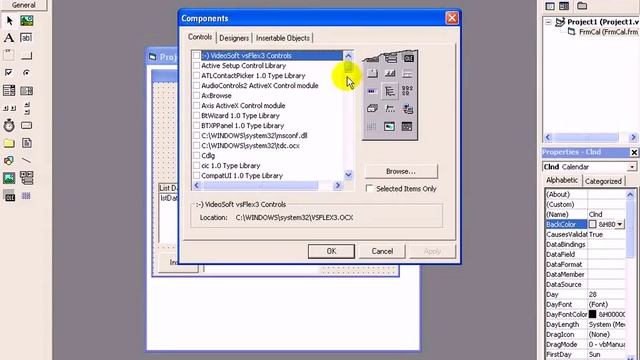Click Cancel in Components dialog
This screenshot has width=640, height=360.
click(x=382, y=251)
